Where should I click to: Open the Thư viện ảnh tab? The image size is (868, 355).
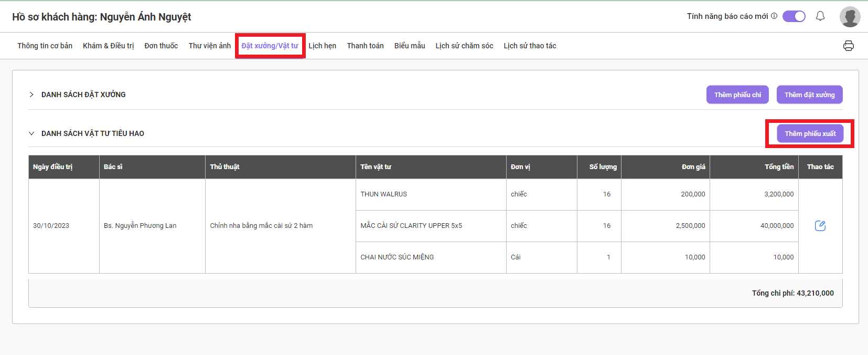(x=209, y=46)
